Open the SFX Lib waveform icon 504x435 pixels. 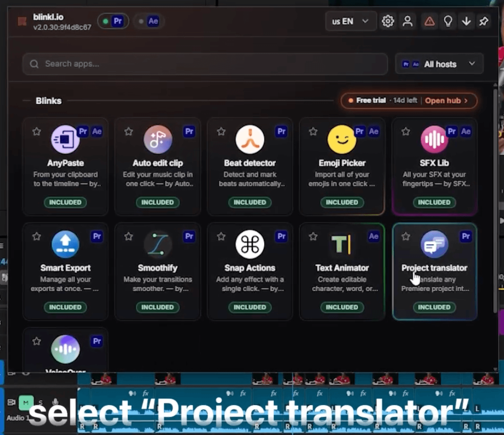pos(434,139)
